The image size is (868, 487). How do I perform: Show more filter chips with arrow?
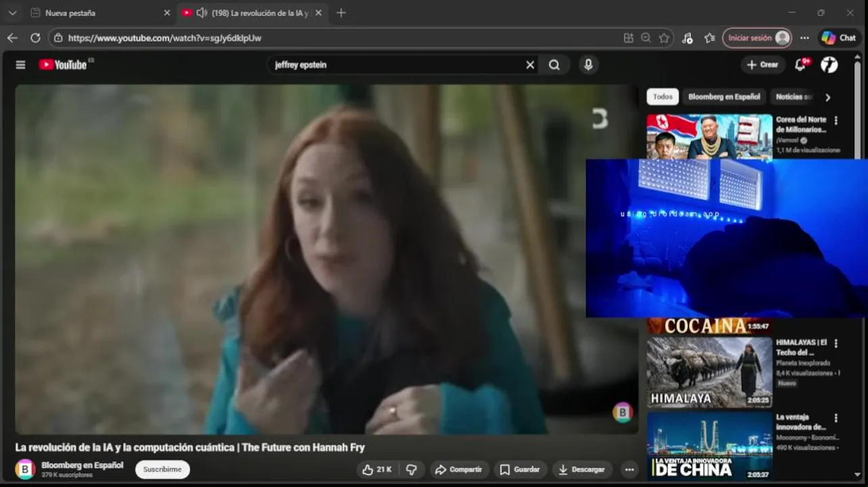coord(827,97)
